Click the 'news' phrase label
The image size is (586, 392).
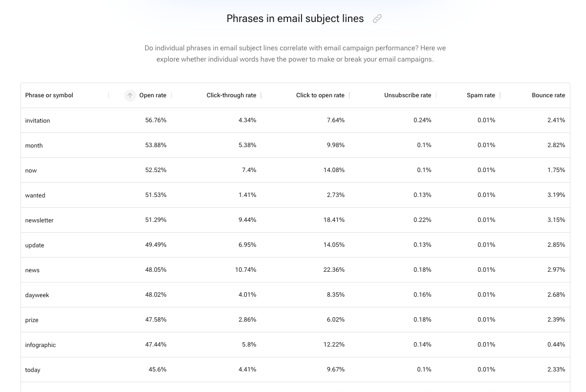[32, 270]
